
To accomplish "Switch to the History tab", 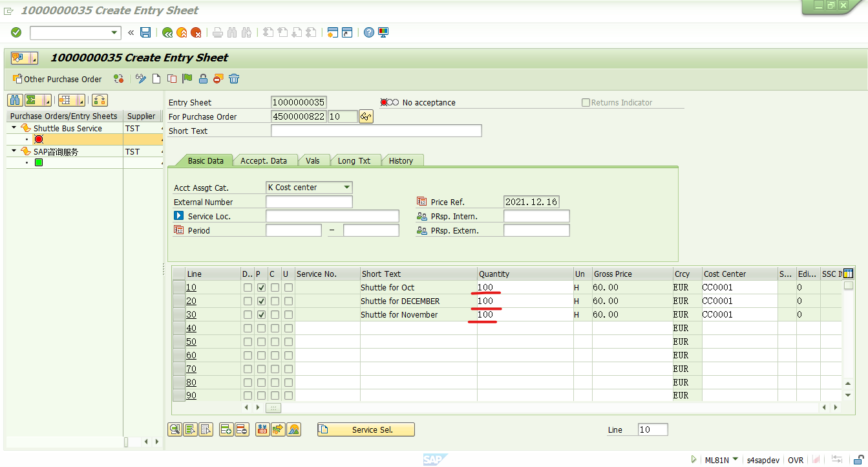I will (x=401, y=160).
